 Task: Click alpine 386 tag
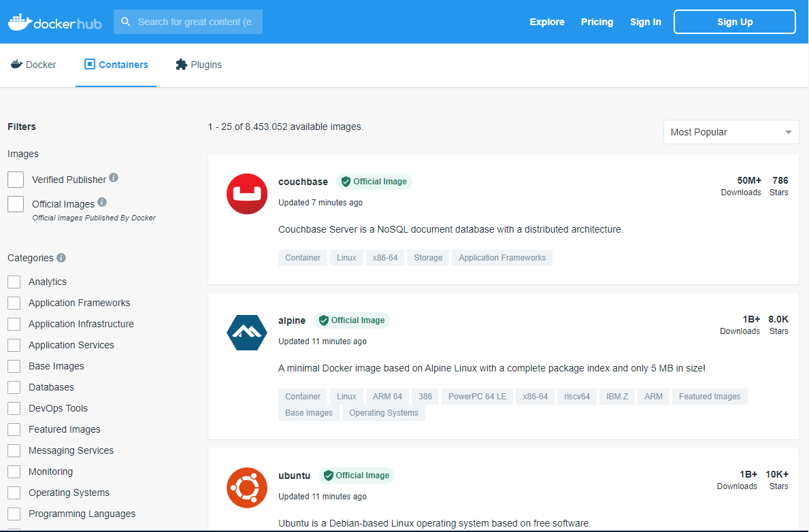(x=425, y=397)
